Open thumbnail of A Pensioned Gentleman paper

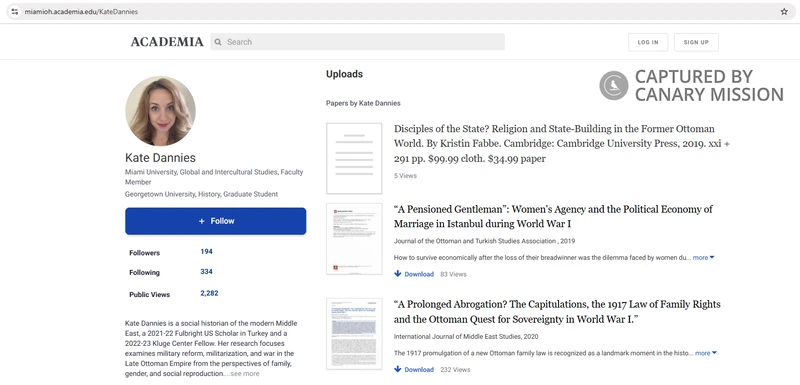point(354,239)
